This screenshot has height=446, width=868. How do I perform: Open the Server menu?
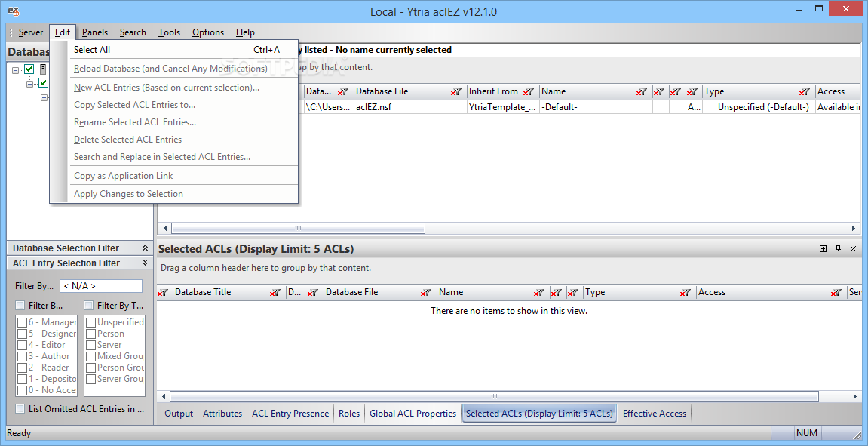pyautogui.click(x=30, y=32)
